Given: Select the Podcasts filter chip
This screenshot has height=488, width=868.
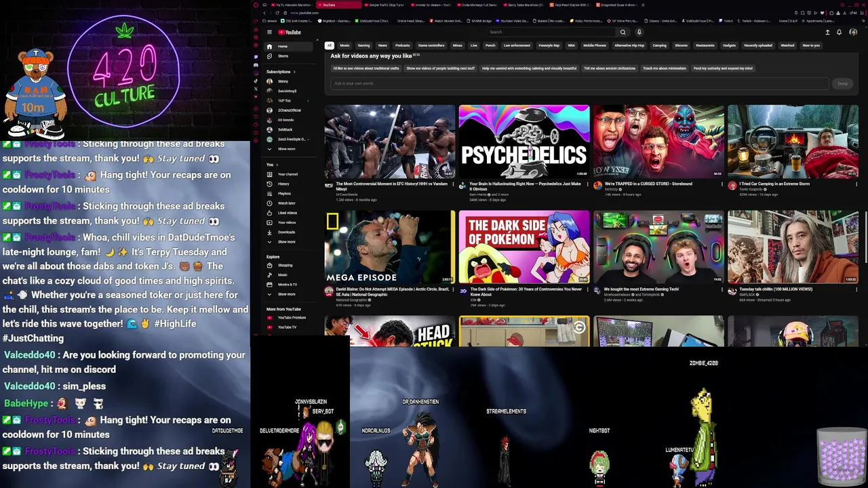Looking at the screenshot, I should (x=402, y=45).
